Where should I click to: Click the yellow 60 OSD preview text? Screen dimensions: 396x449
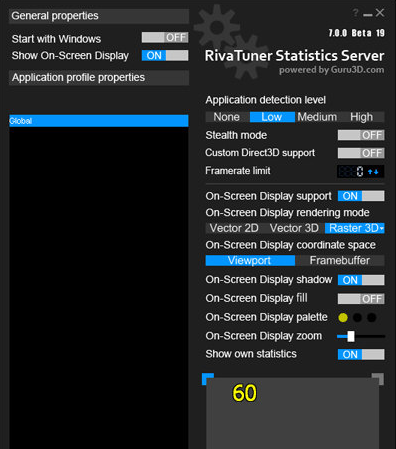(244, 393)
